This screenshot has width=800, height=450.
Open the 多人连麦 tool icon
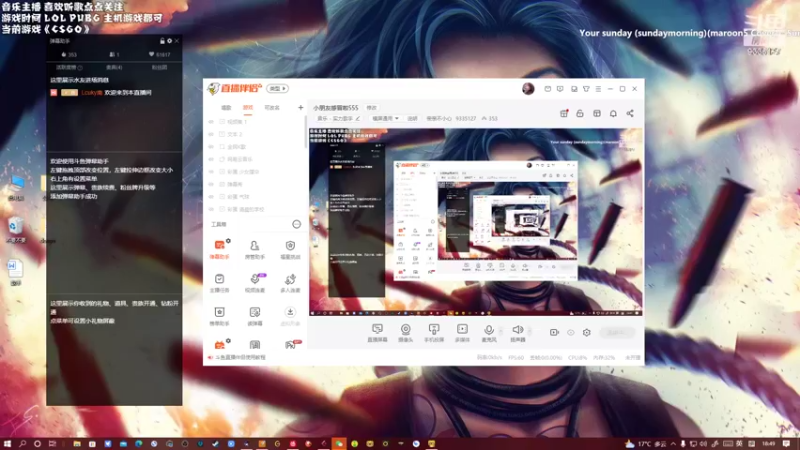point(290,282)
